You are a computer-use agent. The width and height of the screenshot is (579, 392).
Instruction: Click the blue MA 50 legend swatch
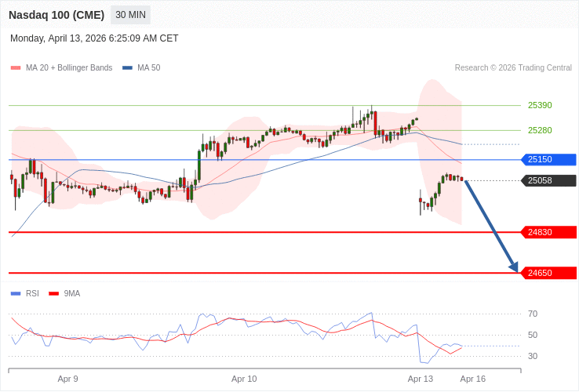coord(127,68)
